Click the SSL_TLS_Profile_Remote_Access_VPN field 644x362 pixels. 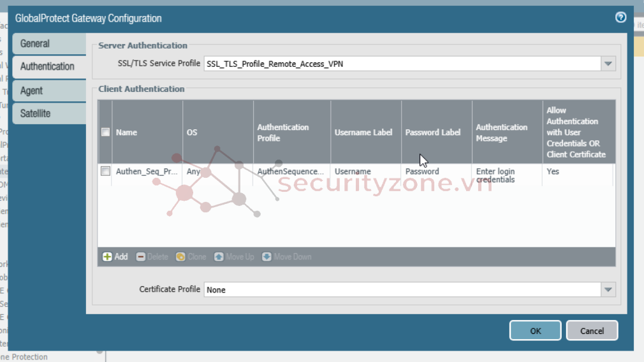402,64
